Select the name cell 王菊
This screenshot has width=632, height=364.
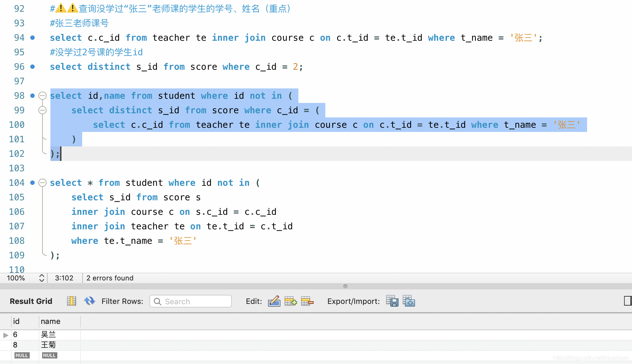tap(59, 345)
